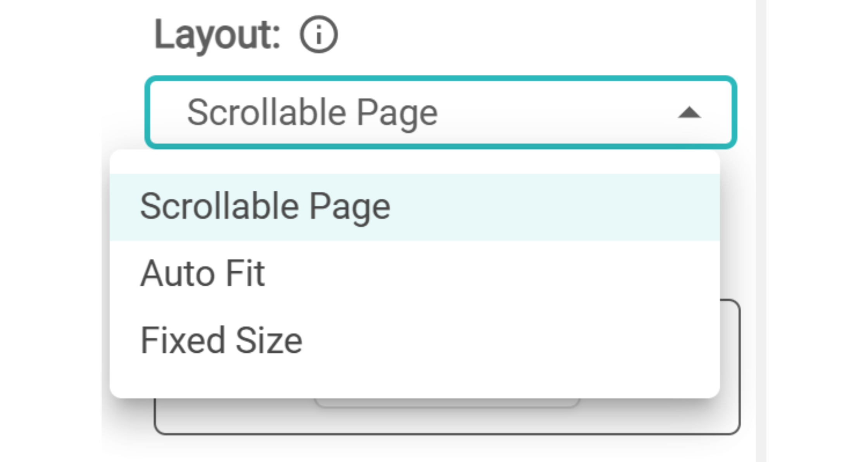Click the partially hidden button below the menu
The width and height of the screenshot is (868, 462).
[x=446, y=403]
